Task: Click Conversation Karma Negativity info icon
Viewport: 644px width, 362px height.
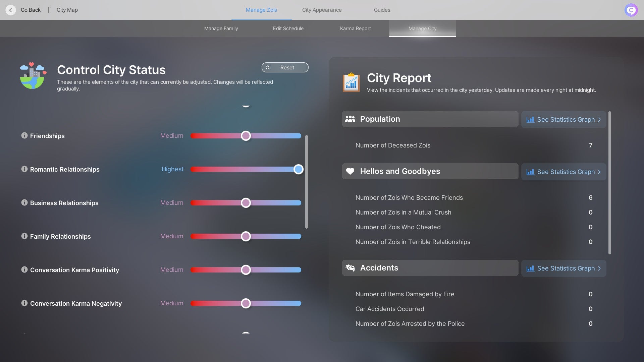Action: click(x=24, y=303)
